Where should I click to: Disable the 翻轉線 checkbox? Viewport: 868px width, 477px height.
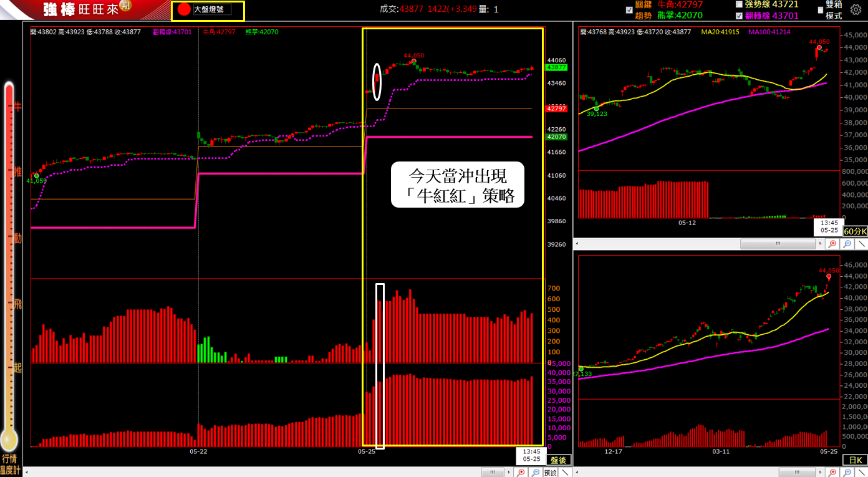click(739, 16)
